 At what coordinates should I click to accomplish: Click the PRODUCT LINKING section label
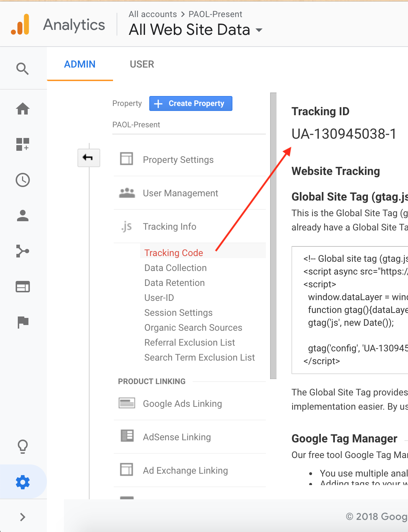coord(152,381)
